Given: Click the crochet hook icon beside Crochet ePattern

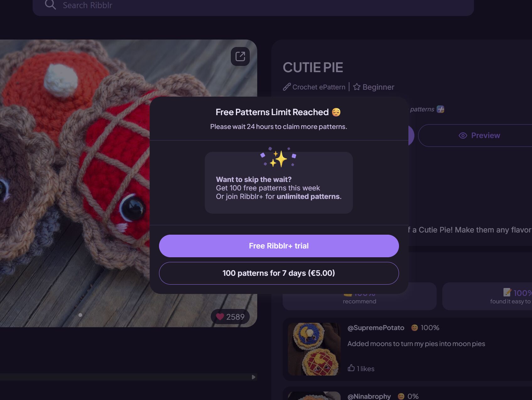Looking at the screenshot, I should (287, 87).
